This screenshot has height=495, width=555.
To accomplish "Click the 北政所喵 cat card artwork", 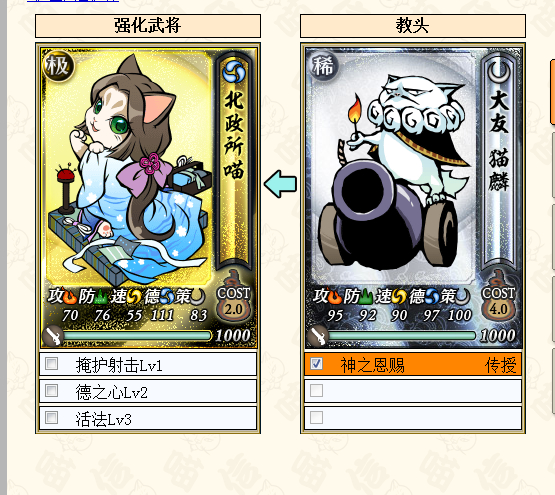I will 129,168.
